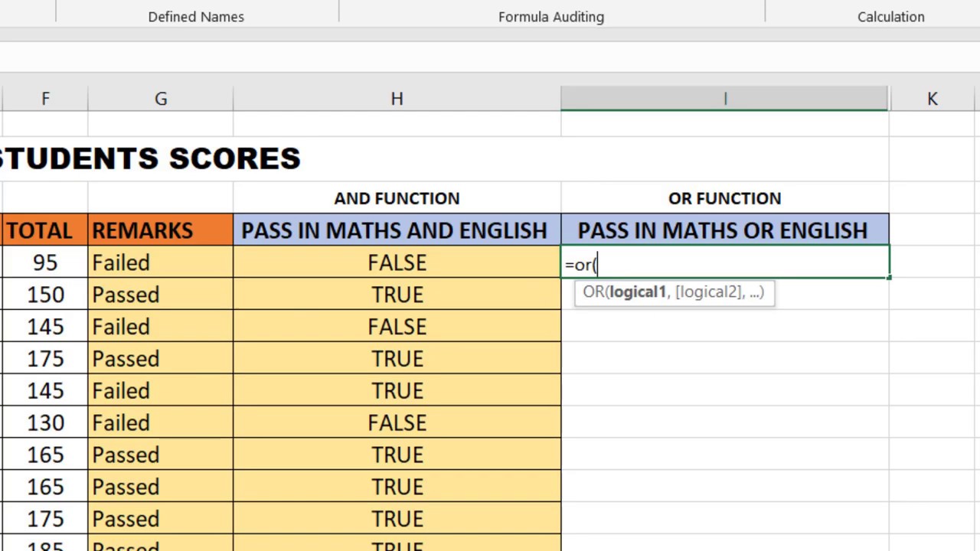Select the OR FUNCTION label cell
Screen dimensions: 980x551
point(725,198)
